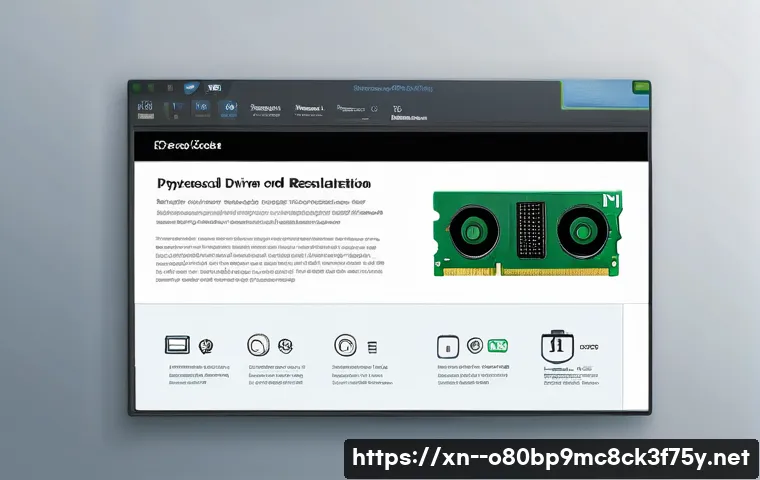Click the rectangular monitor icon in bottom row
This screenshot has width=760, height=480.
pyautogui.click(x=176, y=345)
